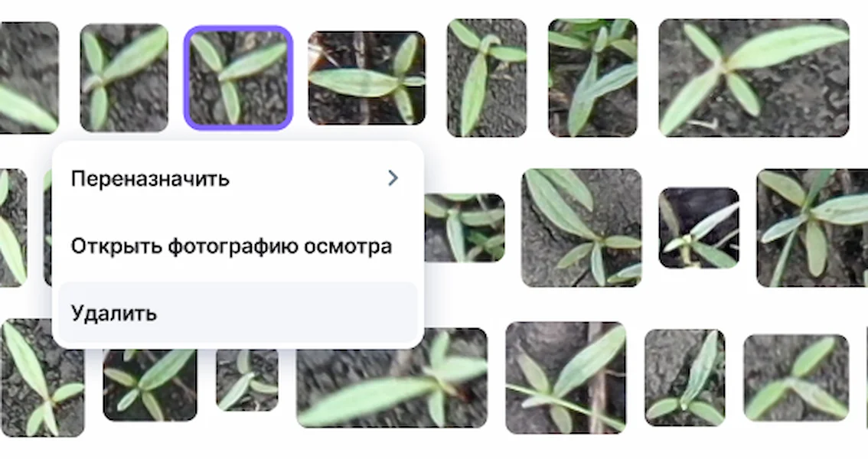The height and width of the screenshot is (459, 868).
Task: Pick the bottom-right full seedling thumbnail
Action: click(x=796, y=378)
